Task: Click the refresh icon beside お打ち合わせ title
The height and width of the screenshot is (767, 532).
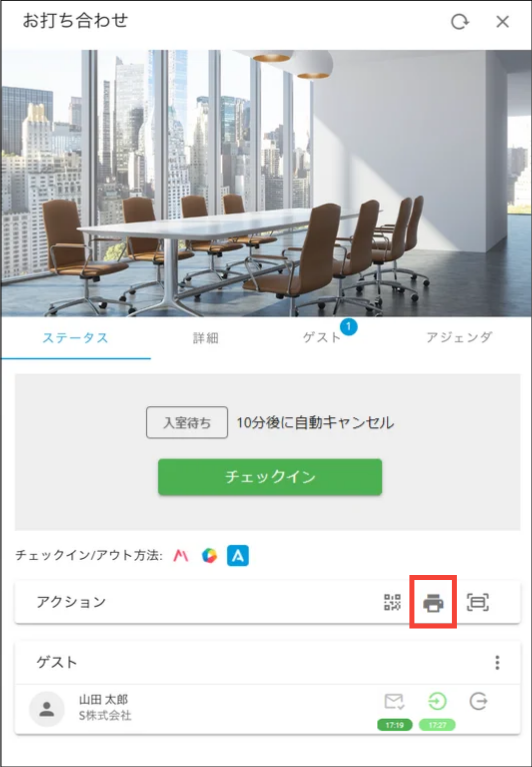Action: tap(460, 22)
